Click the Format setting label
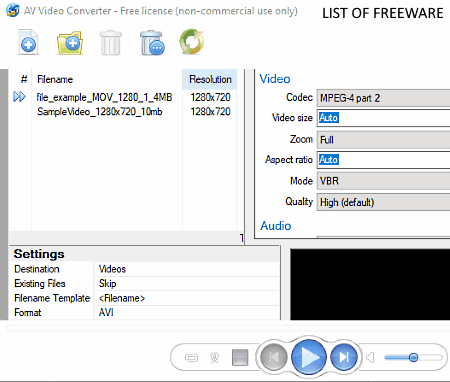450x382 pixels. point(28,312)
